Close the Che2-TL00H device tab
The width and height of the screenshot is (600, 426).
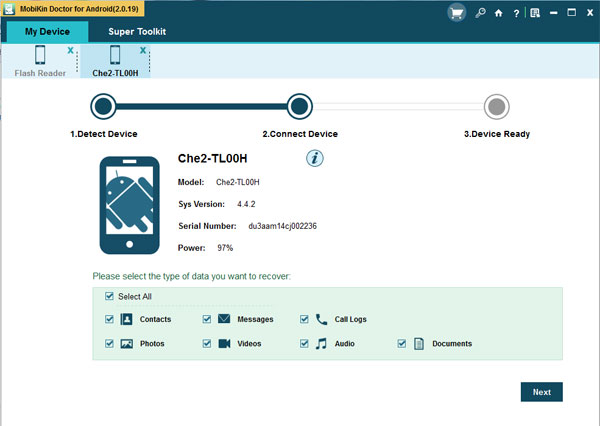[143, 50]
